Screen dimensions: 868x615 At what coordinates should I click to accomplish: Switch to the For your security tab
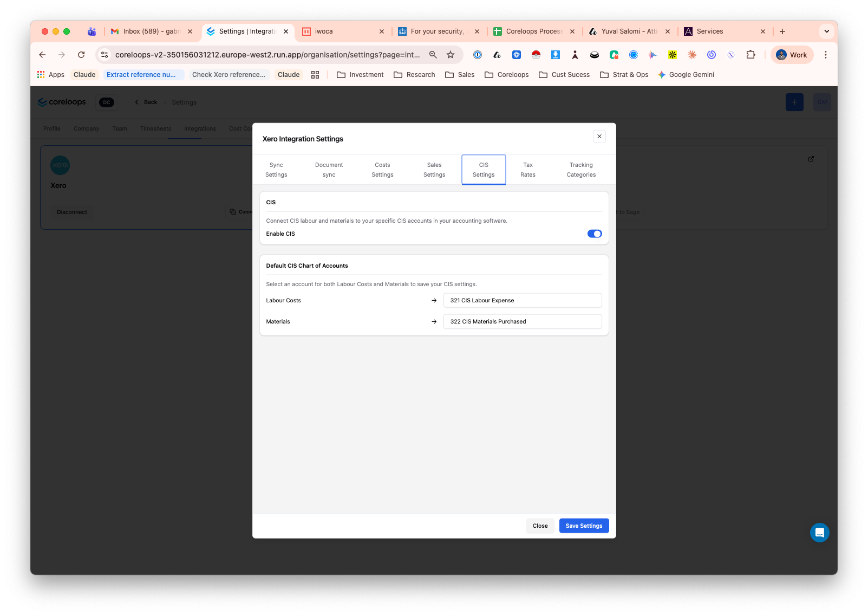point(438,31)
